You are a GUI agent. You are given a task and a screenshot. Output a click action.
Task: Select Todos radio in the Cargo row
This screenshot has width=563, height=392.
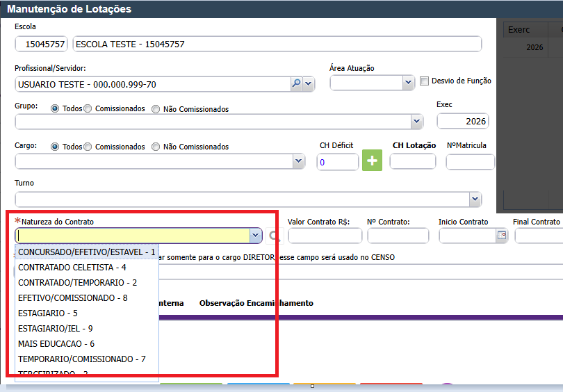(x=55, y=147)
